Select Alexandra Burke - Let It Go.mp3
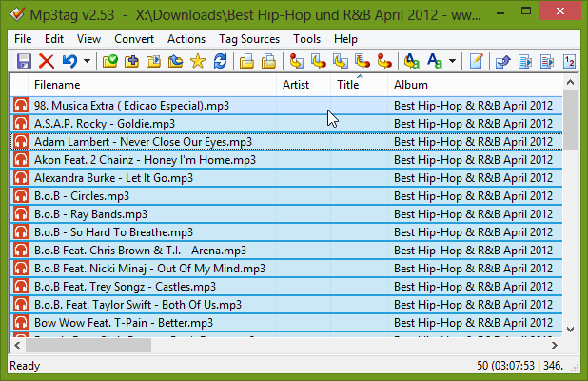The height and width of the screenshot is (381, 588). coord(286,178)
